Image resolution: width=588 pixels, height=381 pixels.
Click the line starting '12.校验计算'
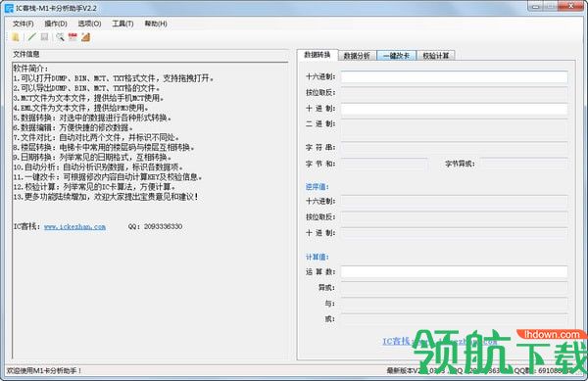tap(94, 186)
